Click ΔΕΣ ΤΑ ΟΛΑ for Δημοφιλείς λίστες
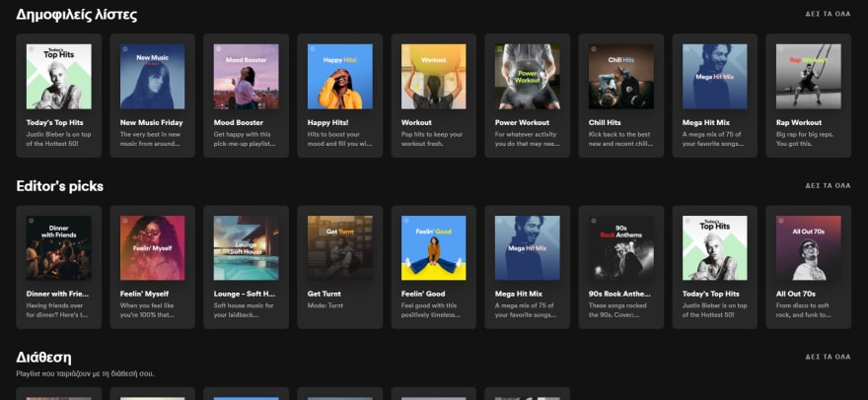Viewport: 868px width, 400px height. point(828,15)
